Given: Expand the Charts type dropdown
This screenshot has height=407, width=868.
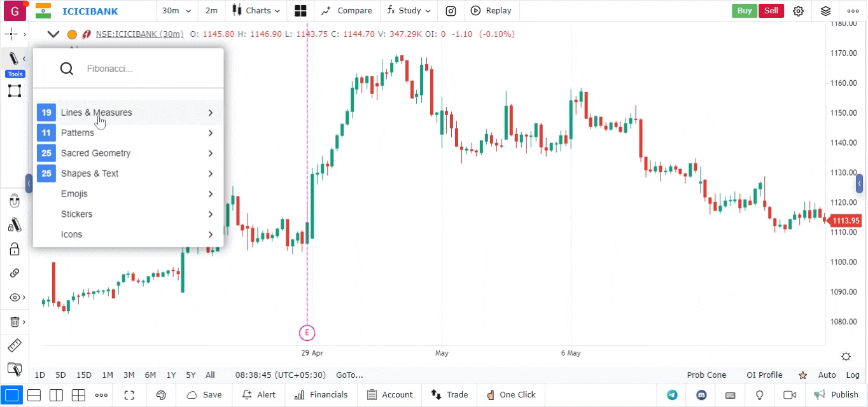Looking at the screenshot, I should pyautogui.click(x=256, y=11).
